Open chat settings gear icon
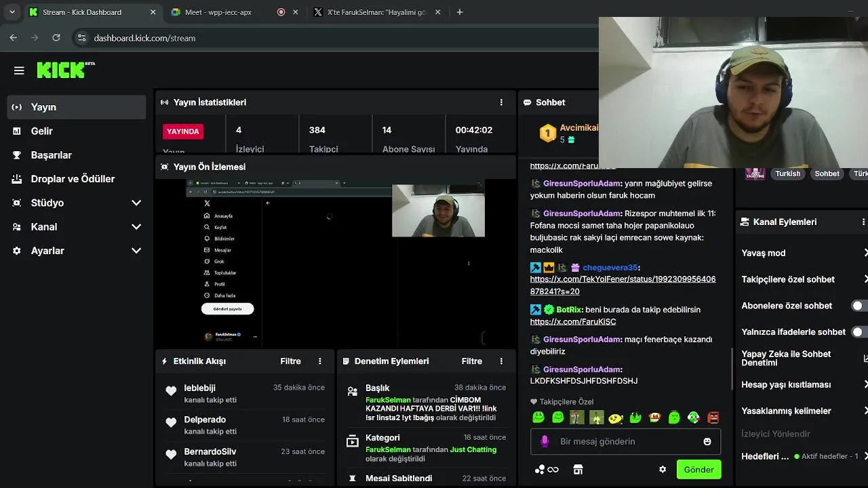This screenshot has width=868, height=488. pos(663,469)
